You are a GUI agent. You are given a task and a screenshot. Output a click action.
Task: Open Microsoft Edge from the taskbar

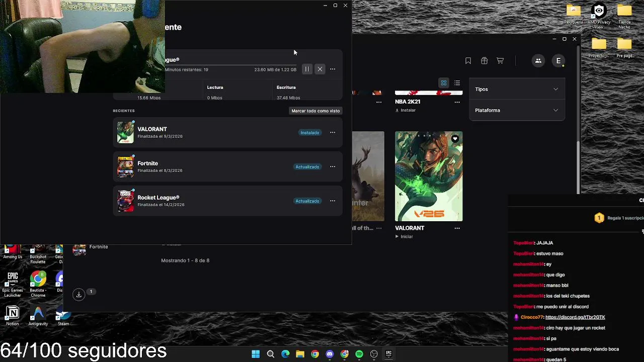(x=285, y=354)
